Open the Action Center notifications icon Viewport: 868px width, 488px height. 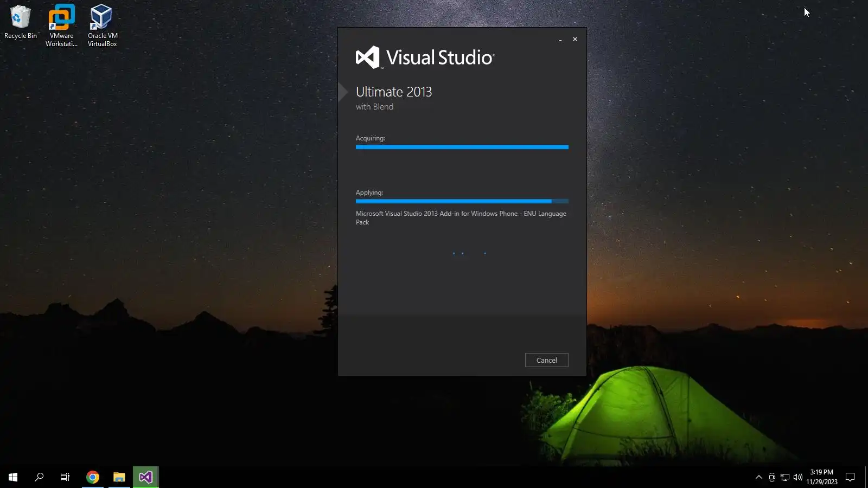click(x=850, y=477)
